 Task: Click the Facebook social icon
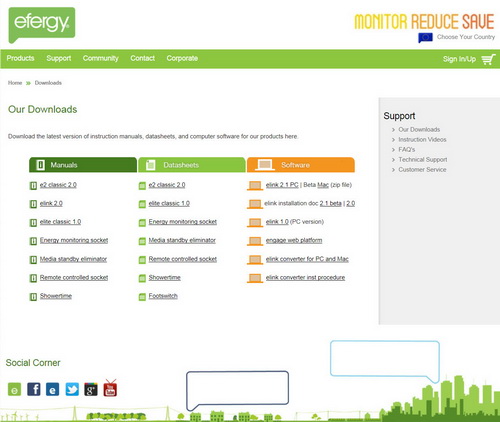tap(34, 389)
